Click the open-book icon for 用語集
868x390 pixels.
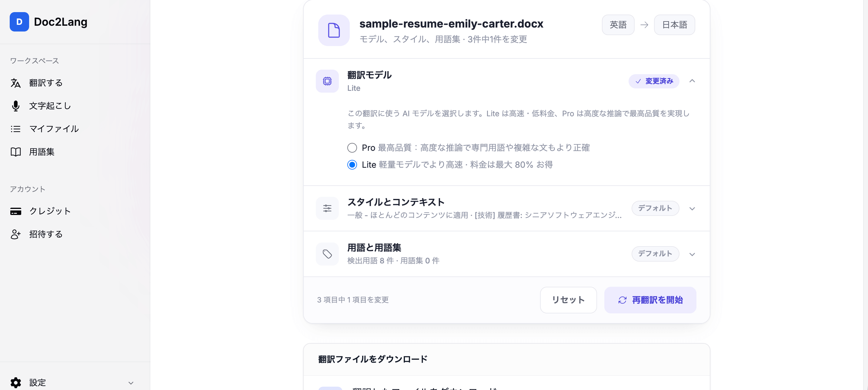[x=15, y=152]
